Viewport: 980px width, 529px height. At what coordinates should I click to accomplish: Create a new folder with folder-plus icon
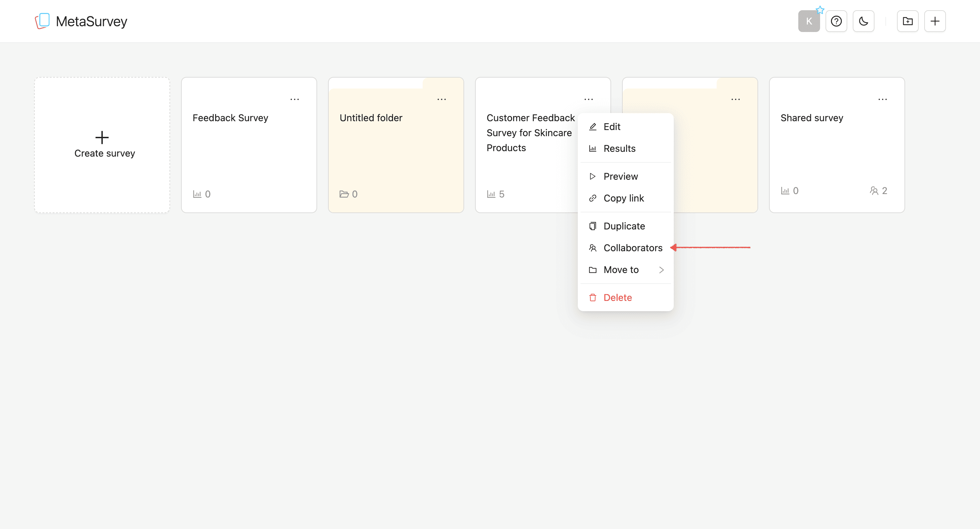click(x=908, y=21)
